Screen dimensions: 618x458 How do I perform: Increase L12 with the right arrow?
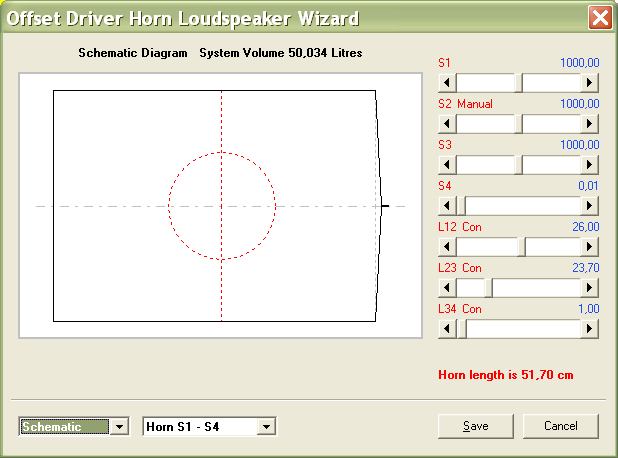click(589, 247)
